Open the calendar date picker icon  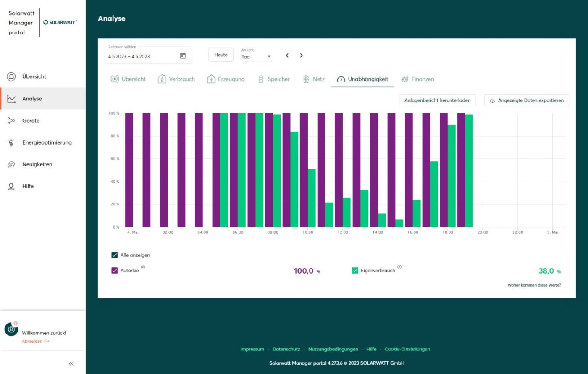pos(183,56)
